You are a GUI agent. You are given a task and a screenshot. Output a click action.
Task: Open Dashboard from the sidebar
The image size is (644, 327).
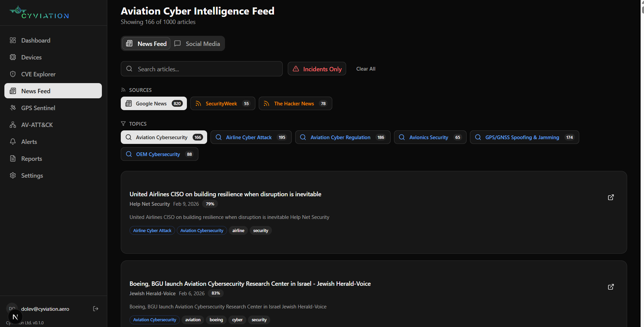click(x=53, y=40)
